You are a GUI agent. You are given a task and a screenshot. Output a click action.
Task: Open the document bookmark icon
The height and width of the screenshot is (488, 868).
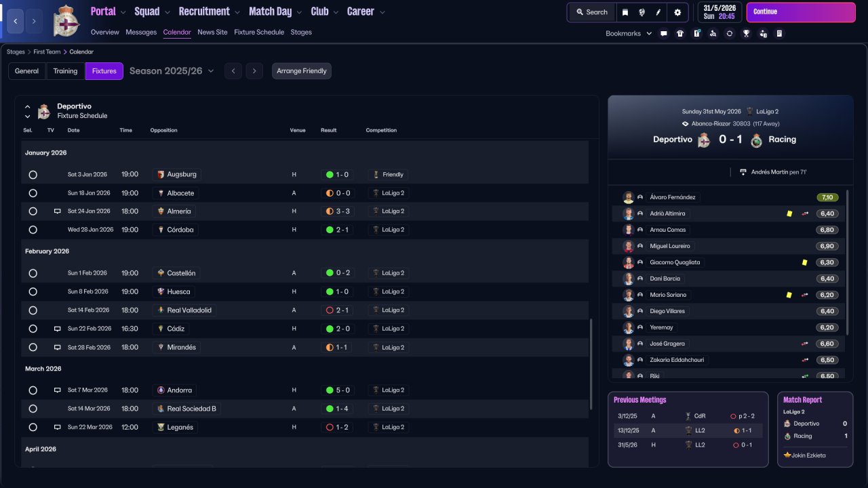point(779,33)
